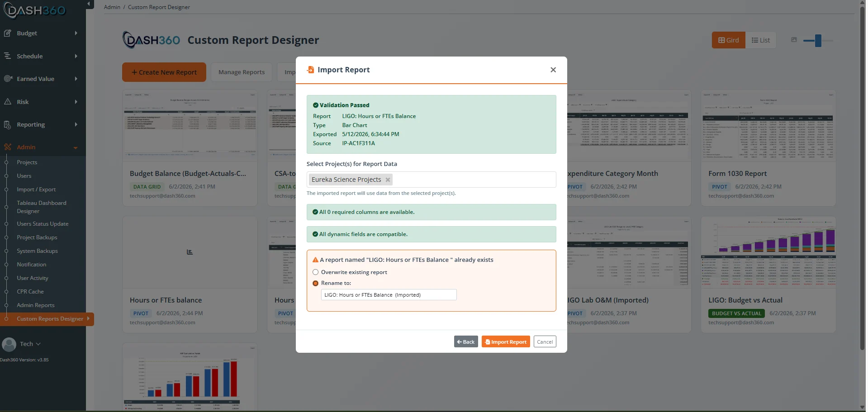Image resolution: width=868 pixels, height=412 pixels.
Task: Open the project selection field
Action: [431, 180]
